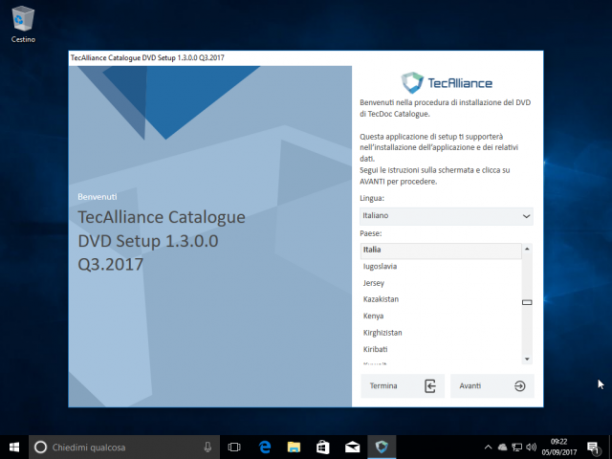Click the Cortana microphone icon
Image resolution: width=612 pixels, height=459 pixels.
pos(208,447)
